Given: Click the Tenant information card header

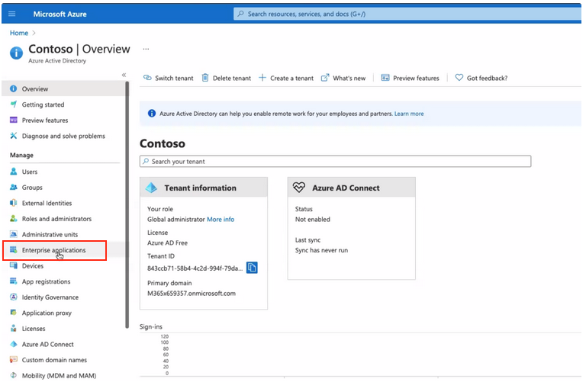Looking at the screenshot, I should click(x=204, y=188).
